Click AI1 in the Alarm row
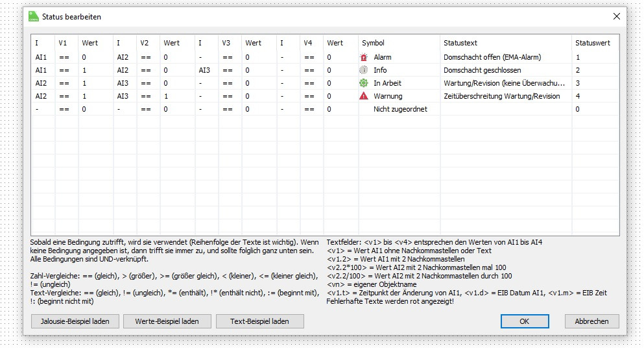 point(41,58)
